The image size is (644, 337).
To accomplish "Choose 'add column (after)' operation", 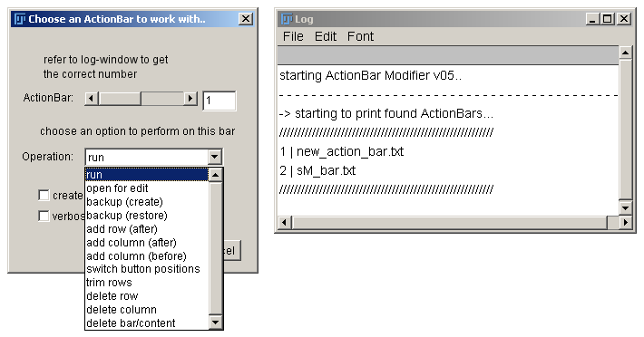I will click(131, 242).
